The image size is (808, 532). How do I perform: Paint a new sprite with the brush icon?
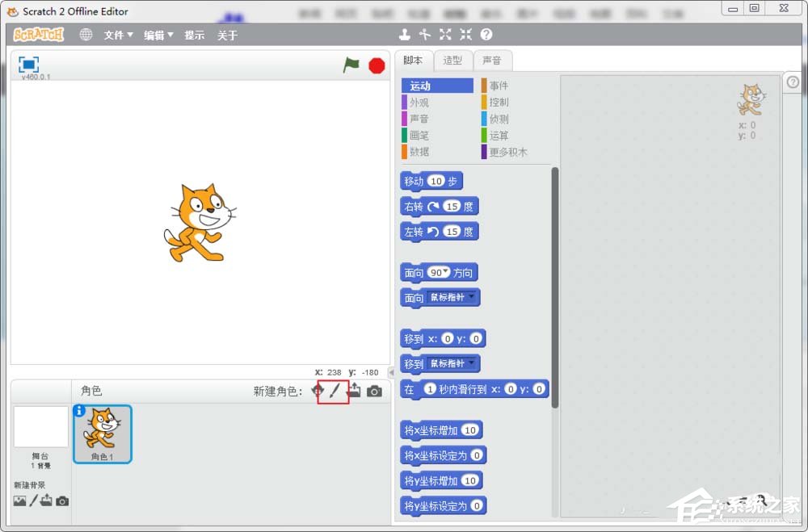pyautogui.click(x=334, y=391)
